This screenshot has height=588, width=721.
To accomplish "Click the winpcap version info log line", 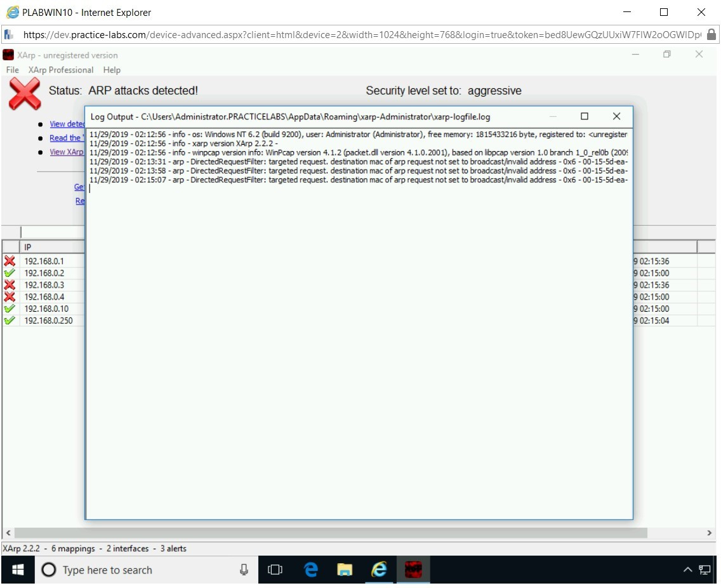I will click(359, 153).
